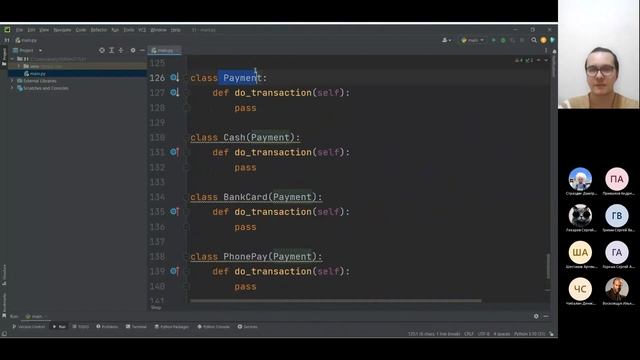Collapse the project root folder
This screenshot has height=360, width=640.
12,59
